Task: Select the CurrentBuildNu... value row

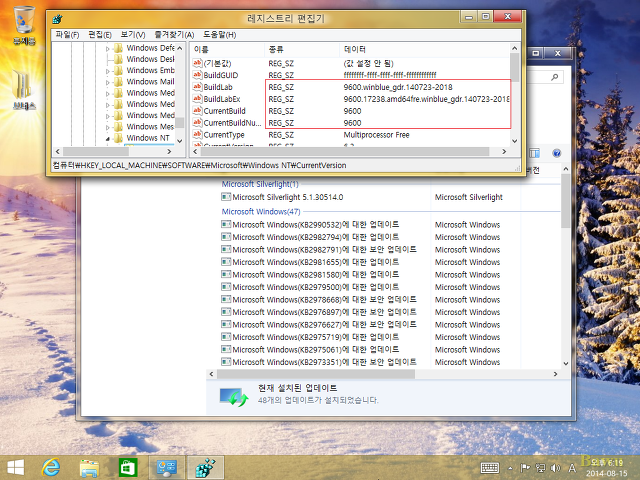Action: [351, 122]
